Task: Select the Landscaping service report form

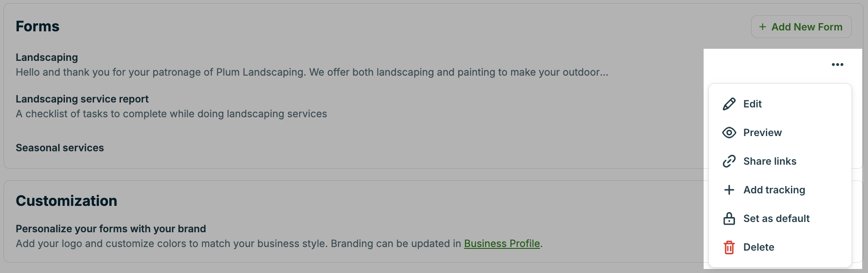Action: pos(82,99)
